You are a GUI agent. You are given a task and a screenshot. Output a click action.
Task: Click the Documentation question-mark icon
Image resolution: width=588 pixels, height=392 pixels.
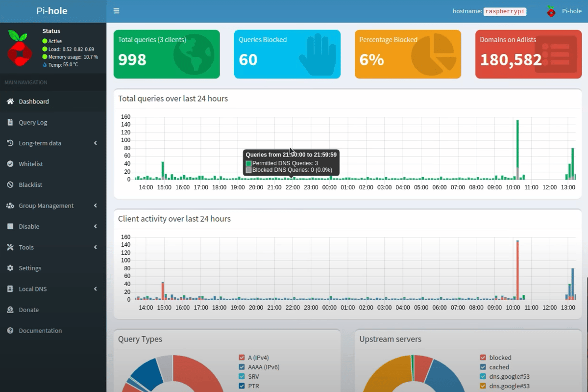[10, 331]
